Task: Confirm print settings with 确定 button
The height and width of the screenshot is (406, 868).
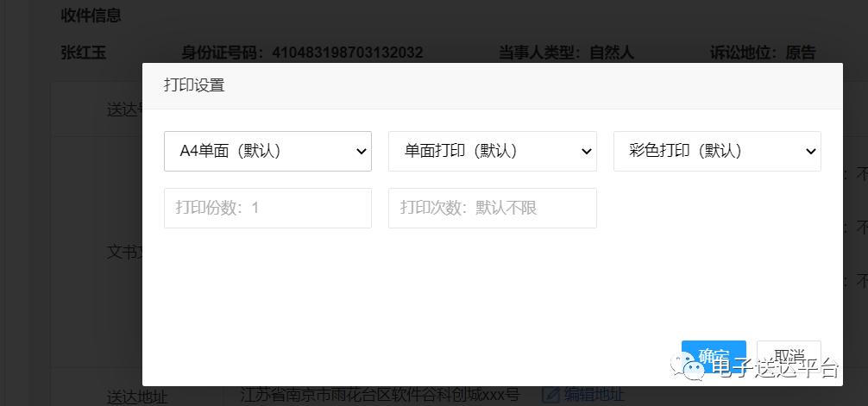Action: 714,356
